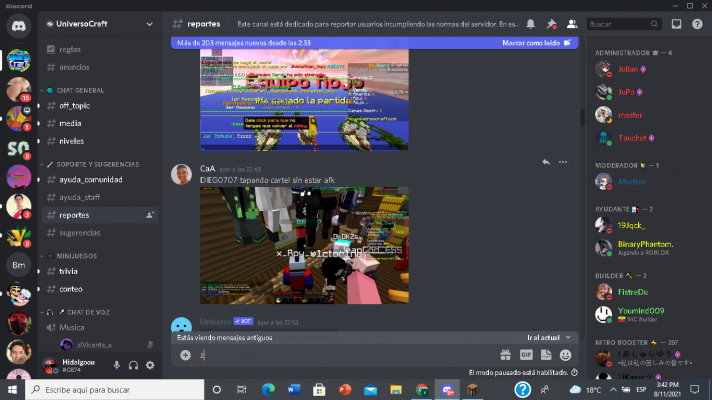This screenshot has width=712, height=400.
Task: Open the sticker picker
Action: 546,355
